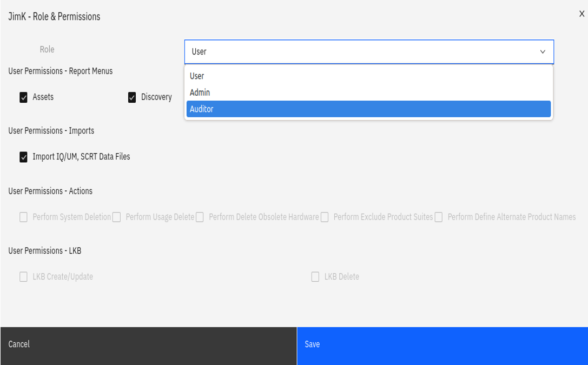
Task: Check Perform Delete Obsolete Hardware box
Action: (200, 217)
